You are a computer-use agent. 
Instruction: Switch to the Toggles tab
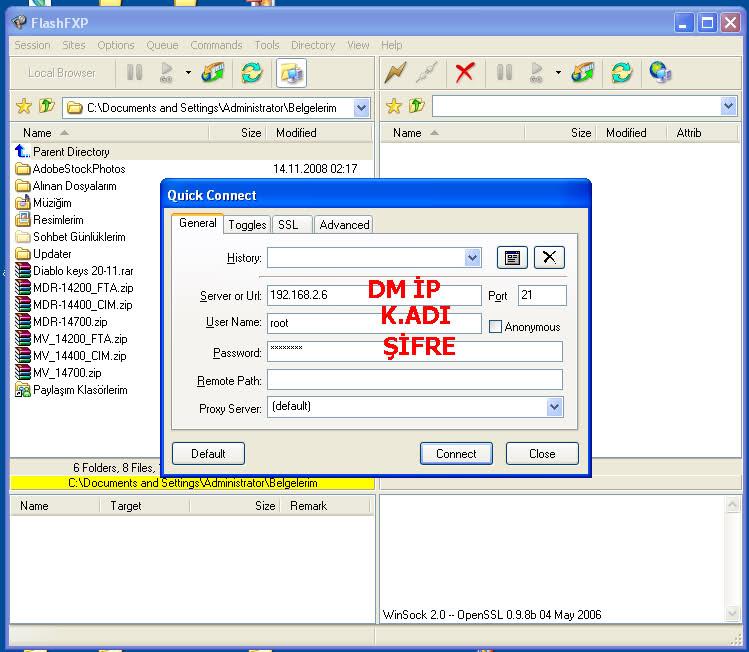tap(246, 225)
